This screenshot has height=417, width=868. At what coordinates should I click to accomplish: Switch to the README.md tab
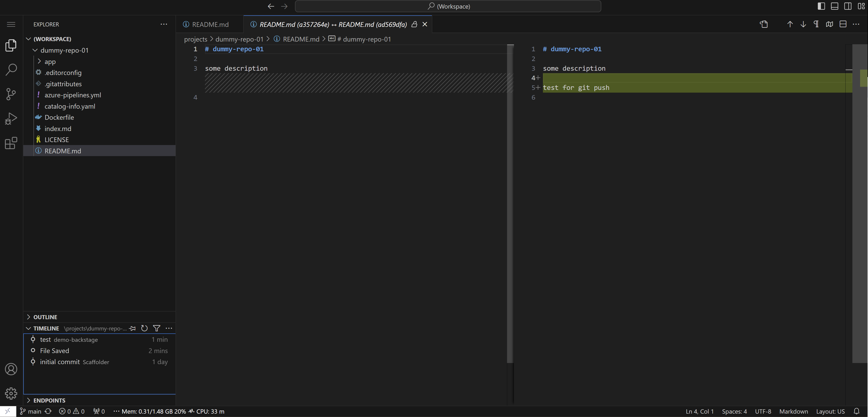pos(209,24)
